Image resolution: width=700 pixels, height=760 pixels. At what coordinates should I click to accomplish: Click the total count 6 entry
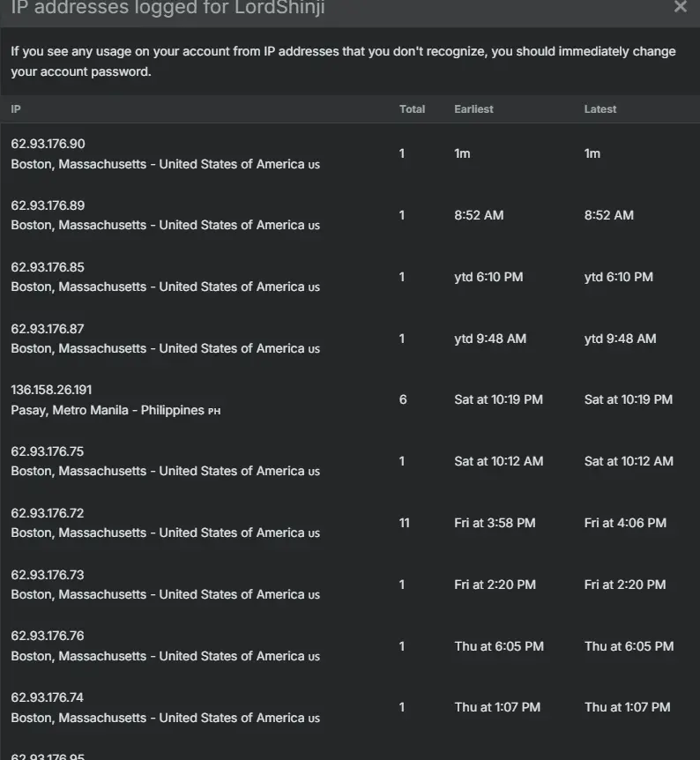click(403, 400)
